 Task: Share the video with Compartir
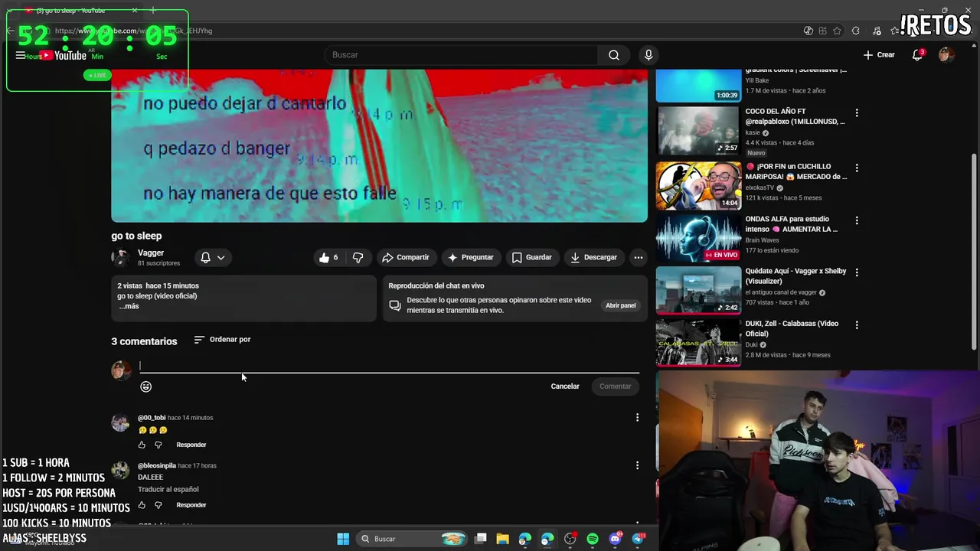[406, 258]
